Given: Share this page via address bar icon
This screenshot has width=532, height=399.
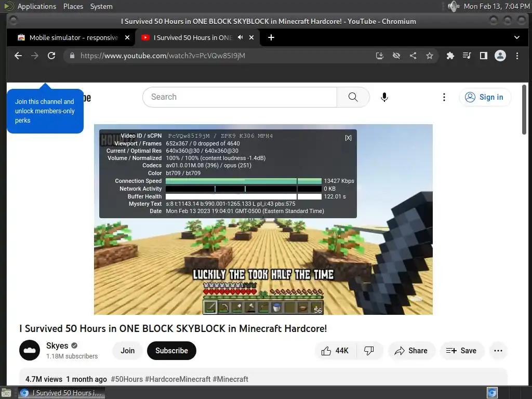Looking at the screenshot, I should pyautogui.click(x=413, y=56).
